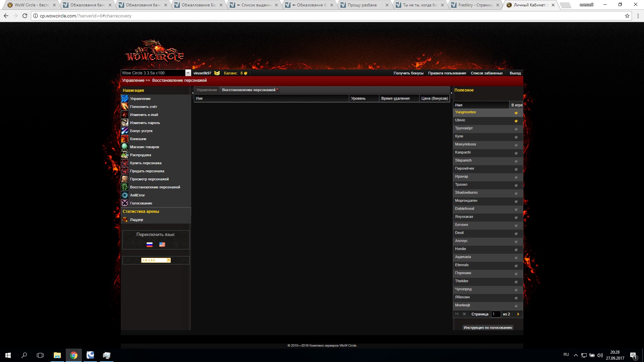The width and height of the screenshot is (644, 362).
Task: Go to next page of vote list
Action: click(x=518, y=314)
